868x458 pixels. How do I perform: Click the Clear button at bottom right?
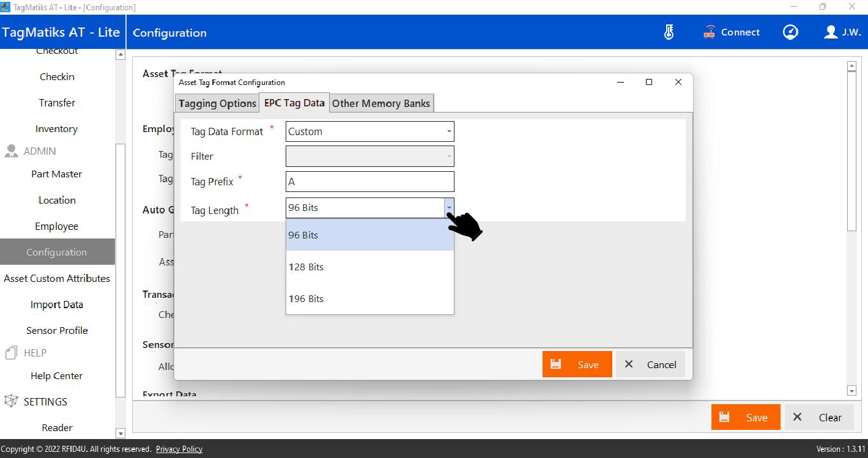point(819,418)
